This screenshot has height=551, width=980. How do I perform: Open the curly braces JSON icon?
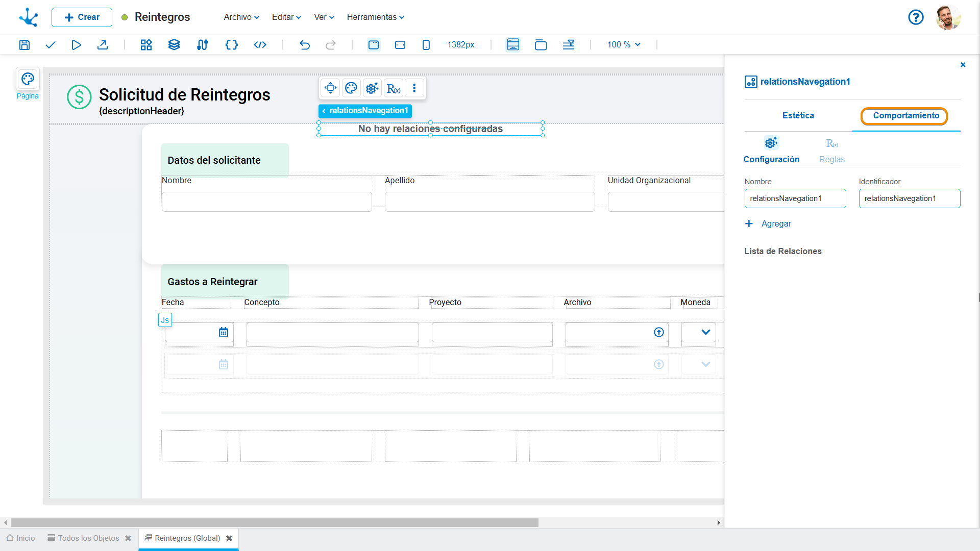(x=232, y=45)
